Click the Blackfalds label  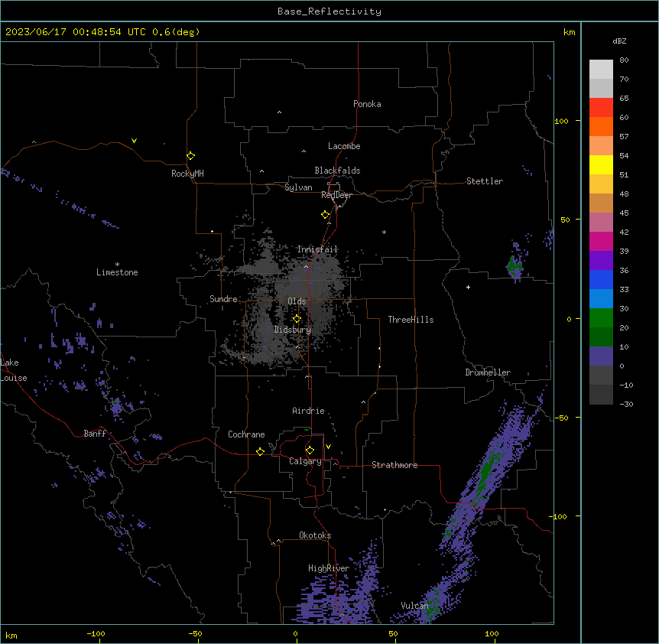(x=337, y=171)
